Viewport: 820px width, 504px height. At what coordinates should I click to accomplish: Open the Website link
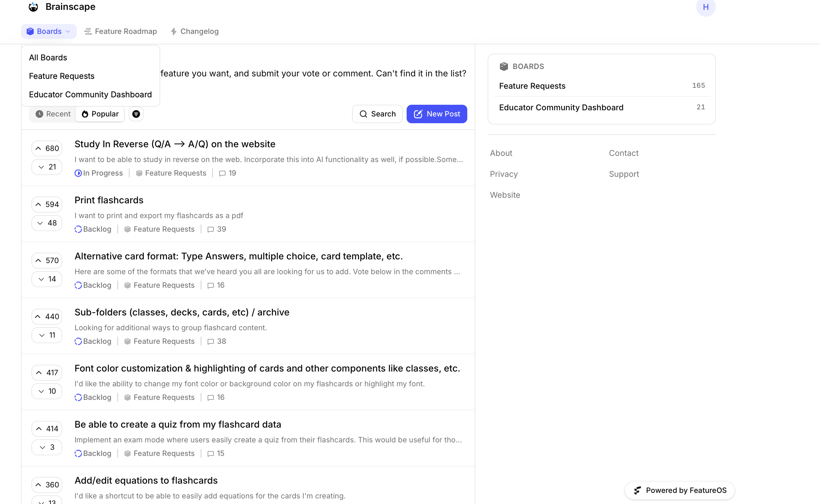(x=505, y=195)
